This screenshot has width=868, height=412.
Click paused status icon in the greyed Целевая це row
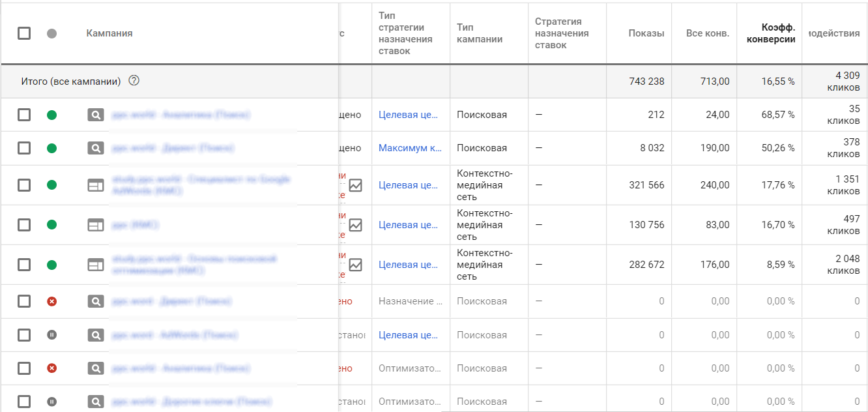(x=52, y=335)
